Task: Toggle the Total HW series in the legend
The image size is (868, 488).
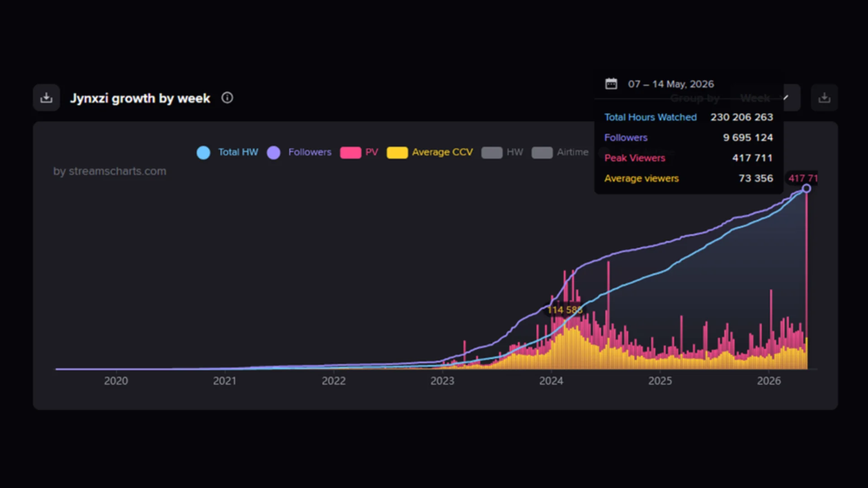Action: coord(227,152)
